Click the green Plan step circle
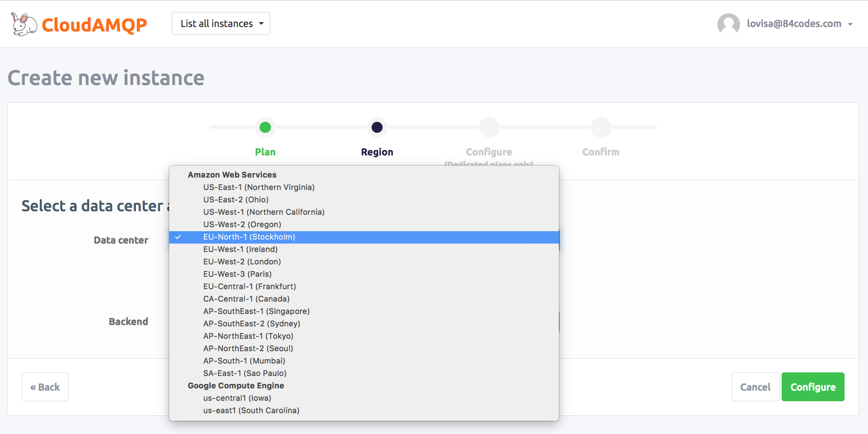Screen dimensions: 868x434 point(265,128)
